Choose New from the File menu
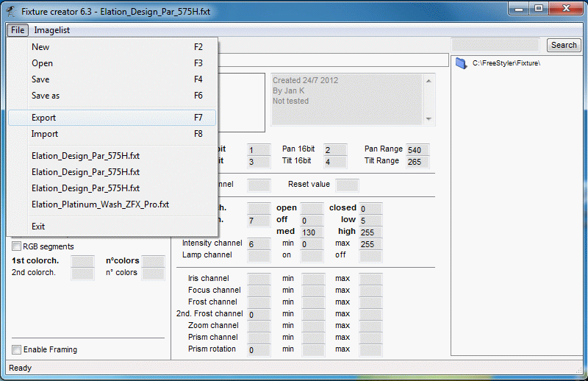Viewport: 588px width, 381px height. (112, 47)
